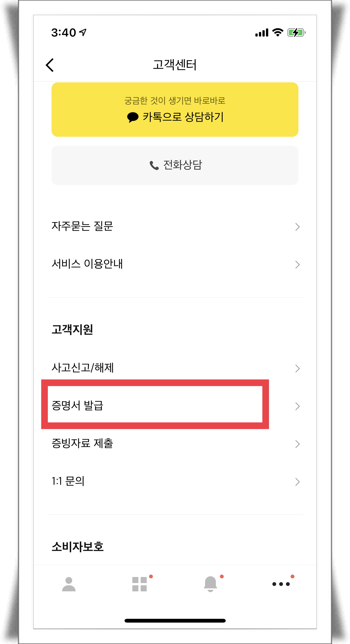Start 카톡으로 상담하기 chat consultation
350x644 pixels.
[175, 110]
